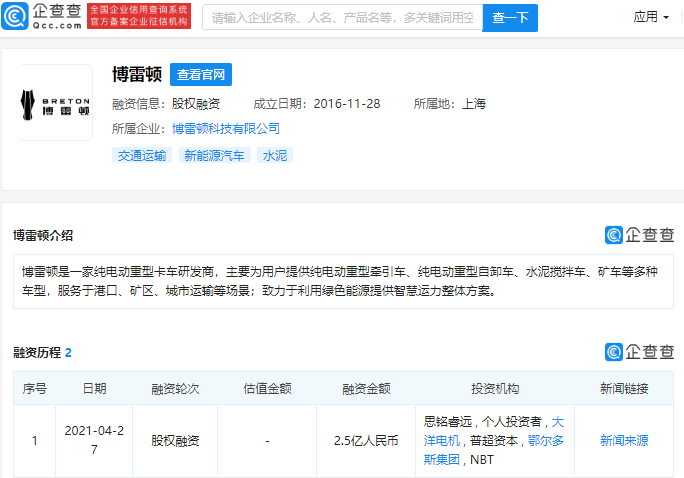Click the 2021-04-27 date cell
The image size is (684, 478).
coord(94,440)
